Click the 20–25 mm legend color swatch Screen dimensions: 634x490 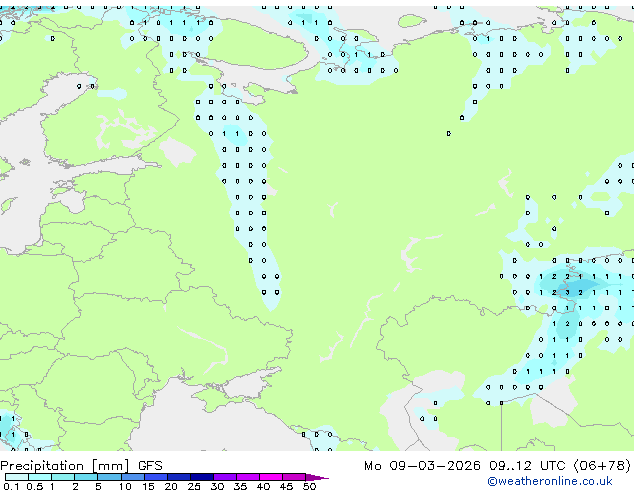click(x=178, y=477)
